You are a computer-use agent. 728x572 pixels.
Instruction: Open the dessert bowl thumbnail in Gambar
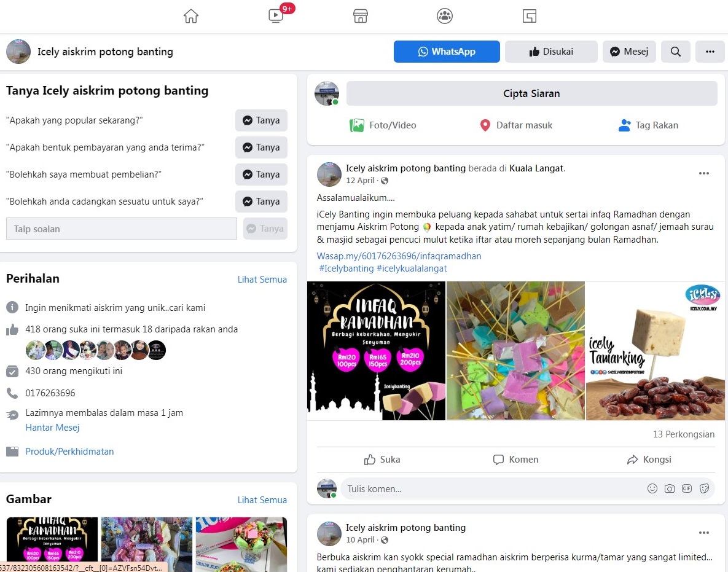pyautogui.click(x=241, y=544)
